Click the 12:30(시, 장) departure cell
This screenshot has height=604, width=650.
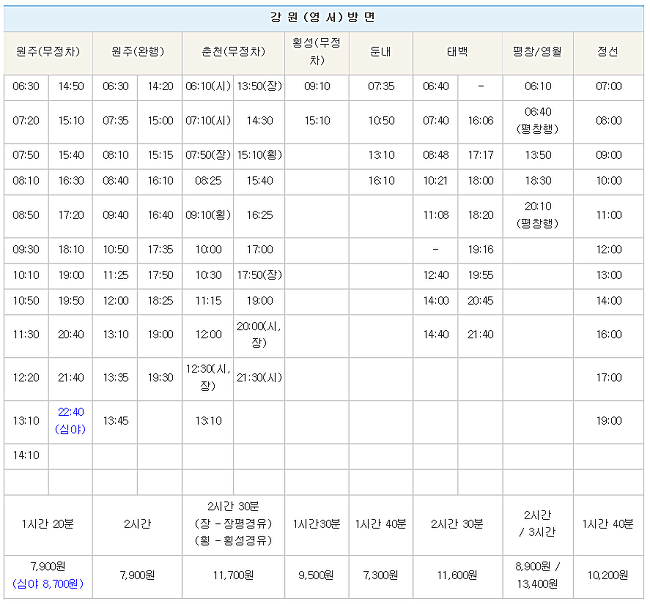pyautogui.click(x=208, y=378)
